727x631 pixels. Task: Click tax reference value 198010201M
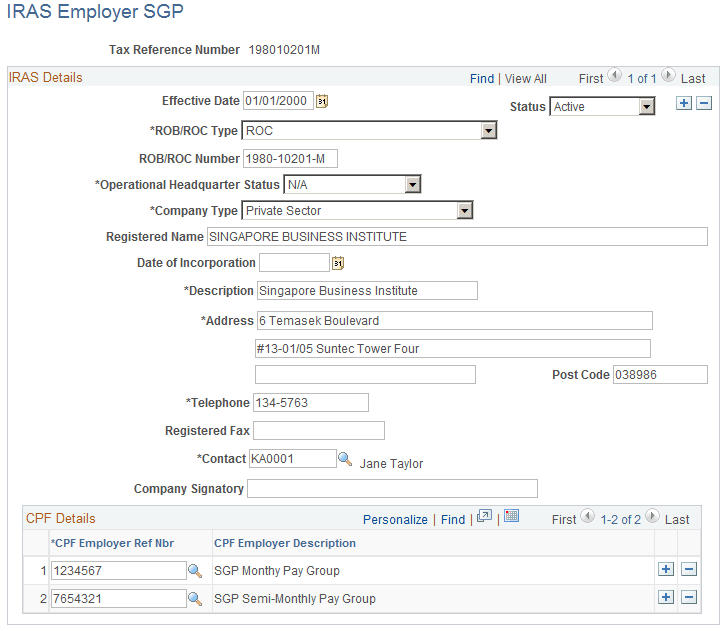click(284, 50)
